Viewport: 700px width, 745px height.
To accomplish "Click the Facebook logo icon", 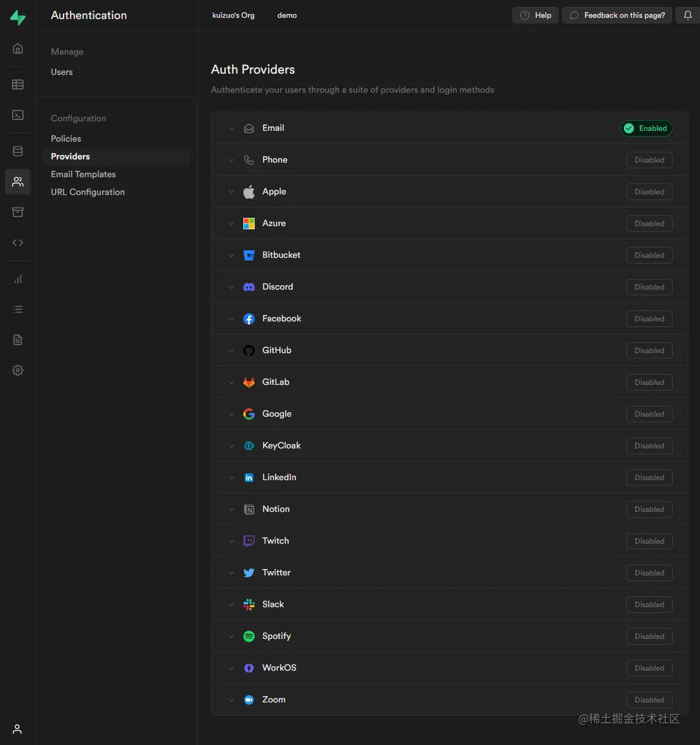I will pos(249,319).
